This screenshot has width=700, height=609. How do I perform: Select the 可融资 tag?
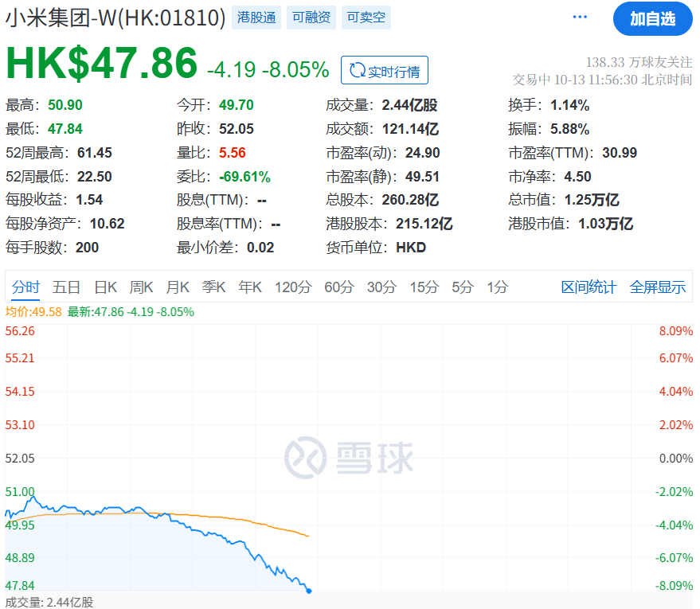pyautogui.click(x=311, y=18)
